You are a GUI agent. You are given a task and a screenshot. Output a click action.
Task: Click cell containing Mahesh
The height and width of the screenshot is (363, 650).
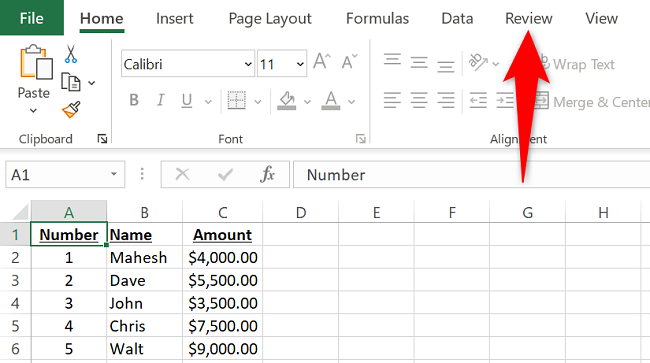tap(144, 257)
